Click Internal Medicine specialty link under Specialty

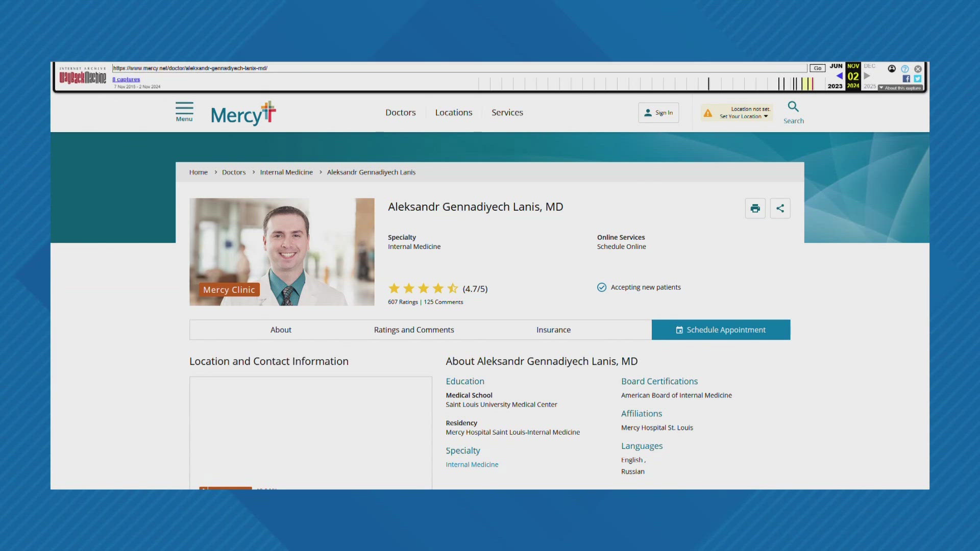(472, 465)
